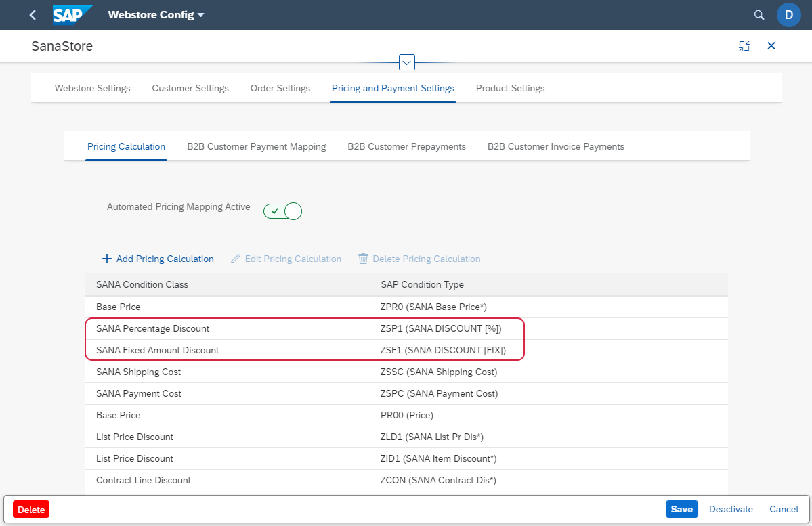Open B2B Customer Invoice Payments tab
This screenshot has height=526, width=812.
(555, 146)
